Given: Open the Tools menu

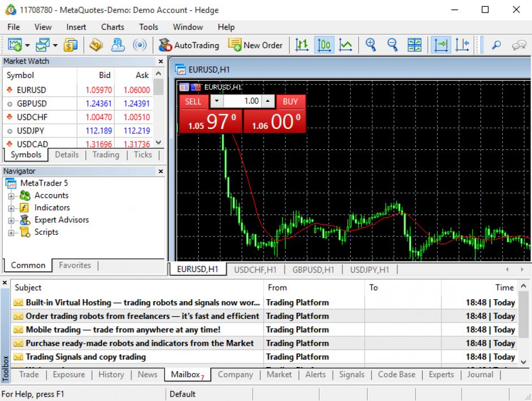Looking at the screenshot, I should pyautogui.click(x=149, y=27).
